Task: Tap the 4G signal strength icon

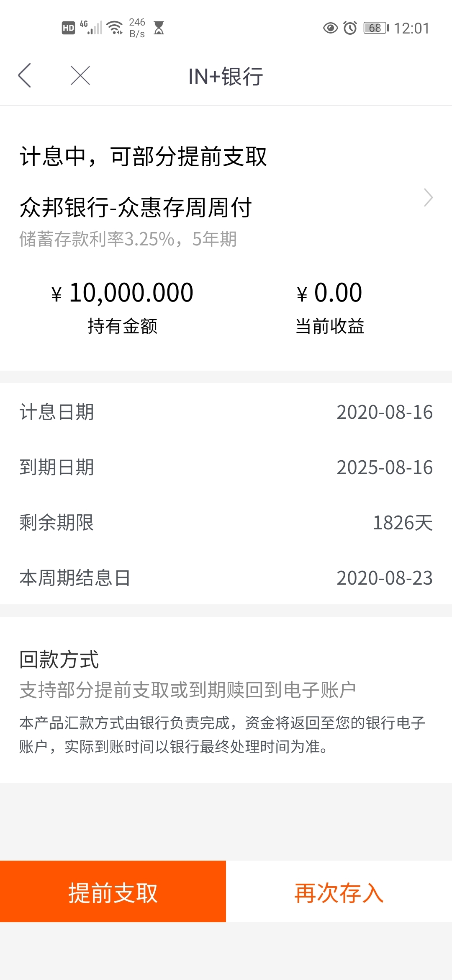Action: [x=91, y=27]
